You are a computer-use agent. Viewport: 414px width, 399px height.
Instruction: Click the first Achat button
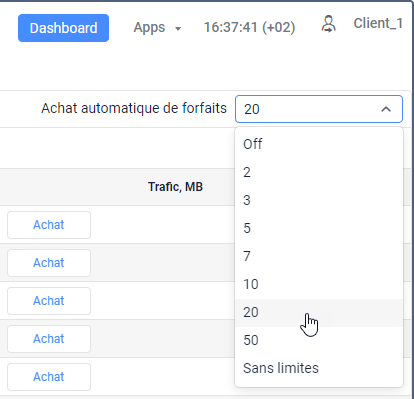click(x=49, y=225)
